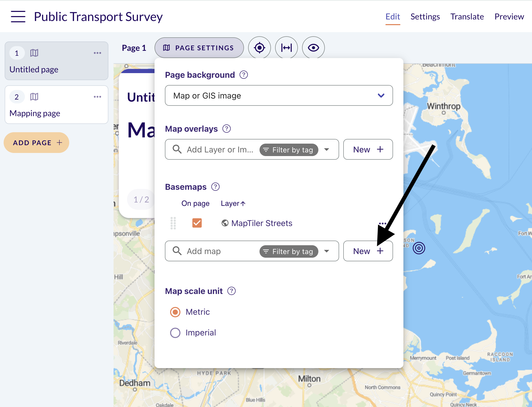The width and height of the screenshot is (532, 407).
Task: Click the ADD PAGE button
Action: [37, 143]
